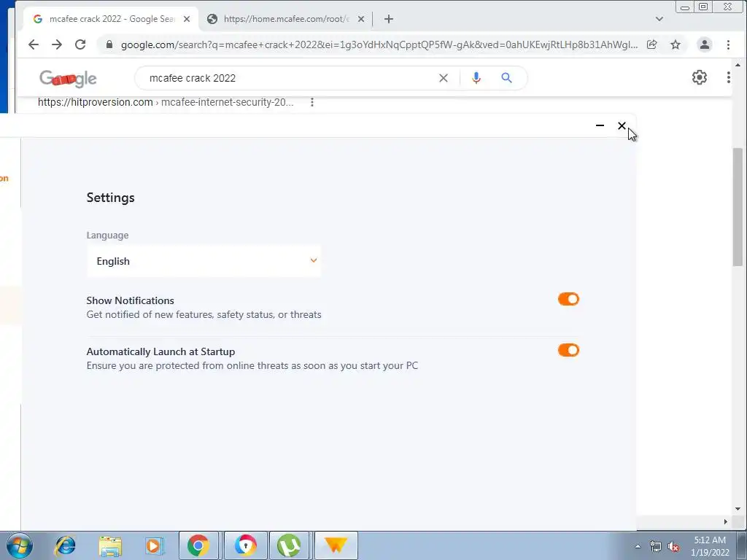
Task: Open the hitproversion.com result link
Action: (x=166, y=102)
